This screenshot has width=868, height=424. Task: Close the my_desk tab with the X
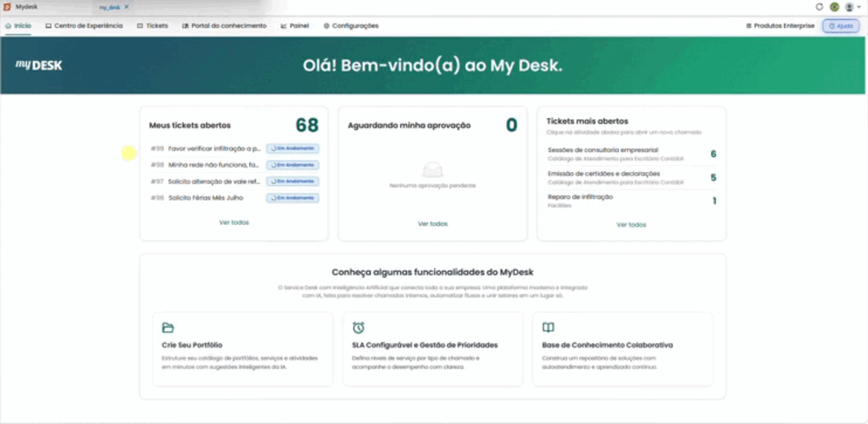point(126,7)
